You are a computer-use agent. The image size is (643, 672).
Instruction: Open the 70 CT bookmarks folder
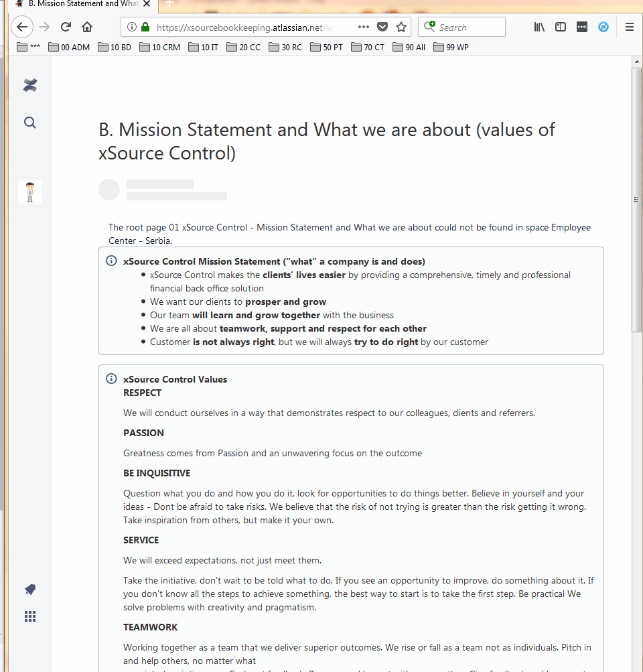(368, 47)
